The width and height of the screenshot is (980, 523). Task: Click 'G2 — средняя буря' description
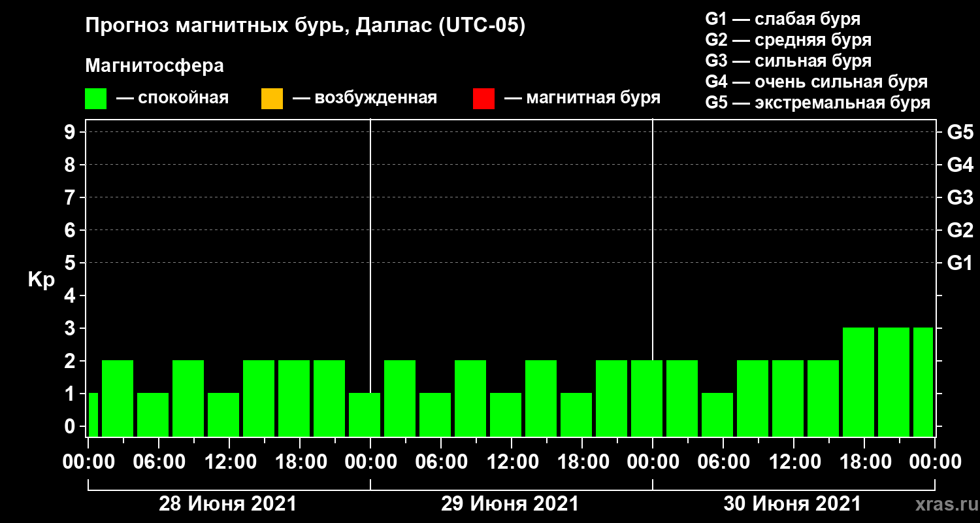click(789, 40)
